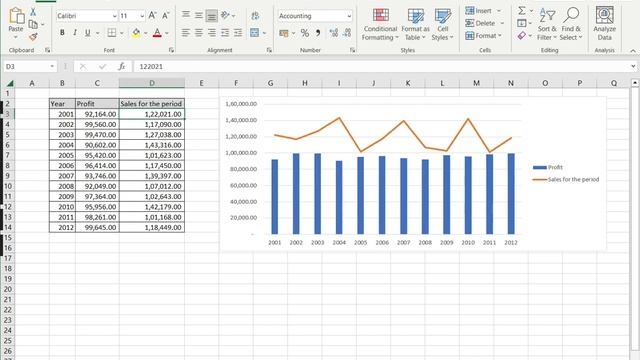
Task: Decrease the cell indent
Action: point(225,33)
